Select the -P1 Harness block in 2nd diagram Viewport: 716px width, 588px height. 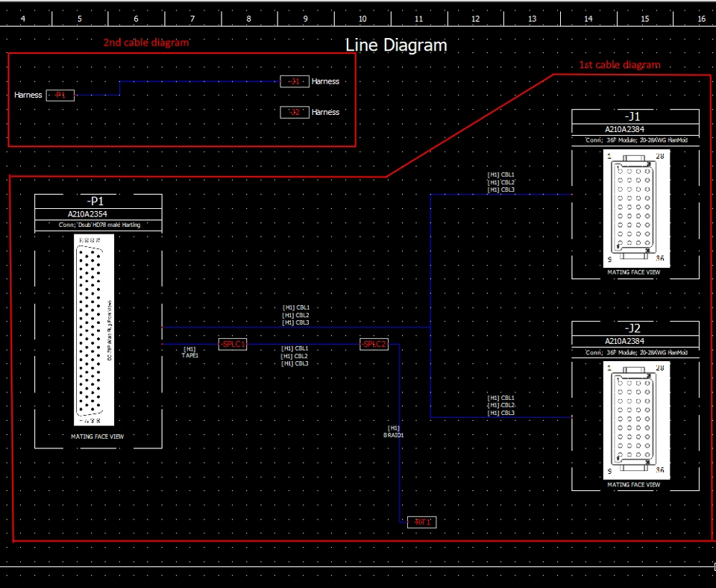coord(60,95)
